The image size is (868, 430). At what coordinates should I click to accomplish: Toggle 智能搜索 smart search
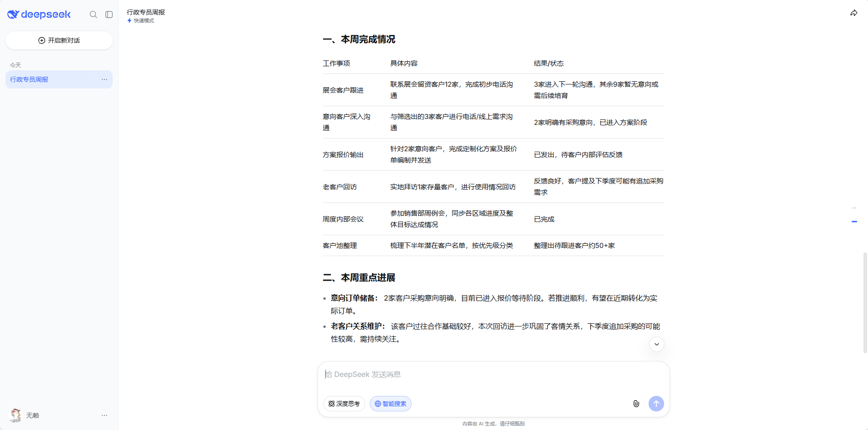391,404
